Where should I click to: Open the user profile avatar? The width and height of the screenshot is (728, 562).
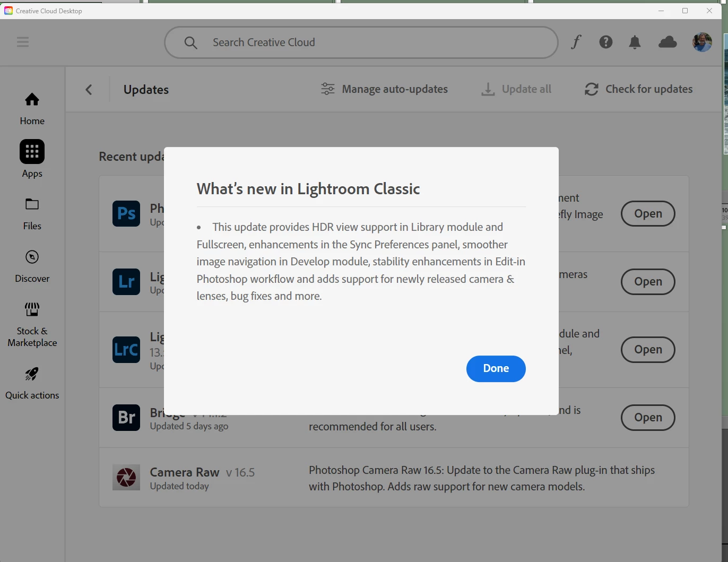coord(702,42)
